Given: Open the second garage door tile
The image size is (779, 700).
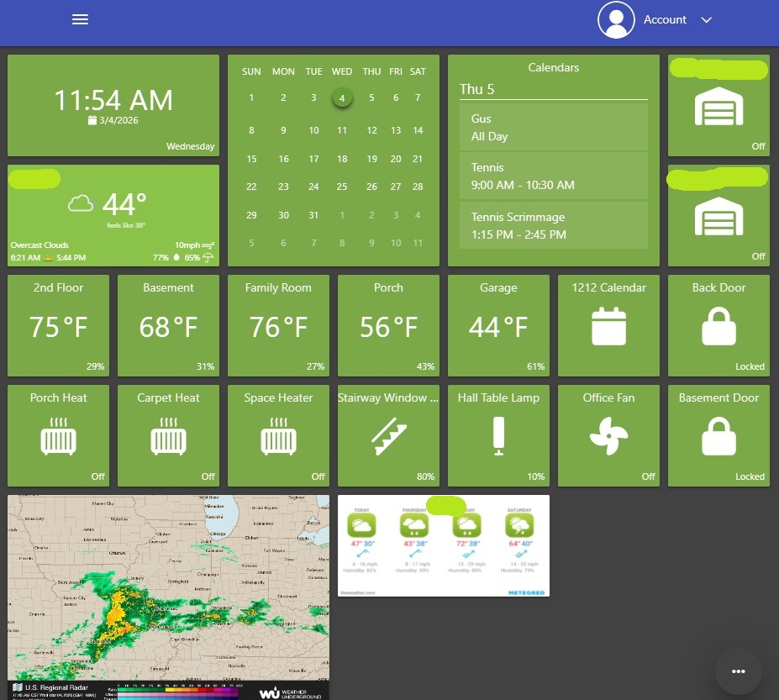Looking at the screenshot, I should tap(718, 217).
